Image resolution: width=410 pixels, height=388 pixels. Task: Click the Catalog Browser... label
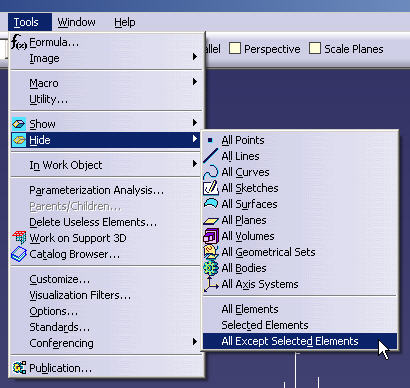[x=74, y=254]
